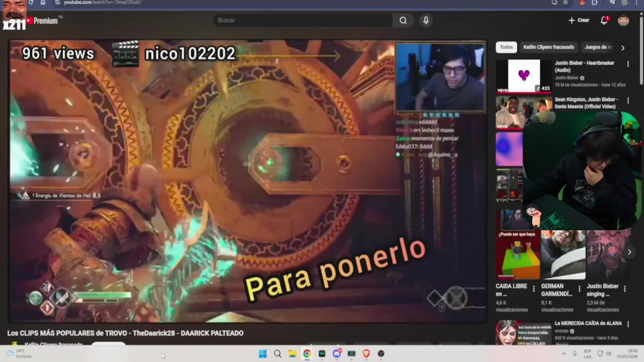This screenshot has width=644, height=362.
Task: Open File Explorer from taskbar
Action: 292,354
